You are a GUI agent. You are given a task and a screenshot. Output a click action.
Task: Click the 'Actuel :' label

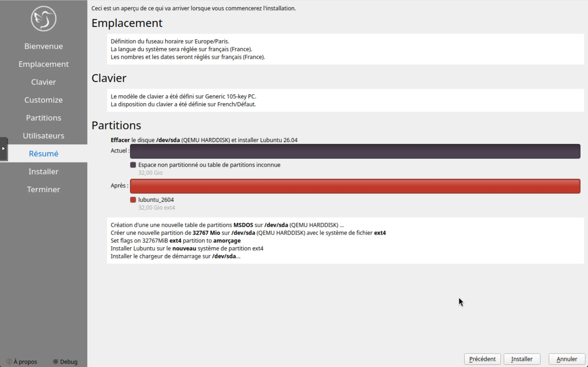point(120,151)
